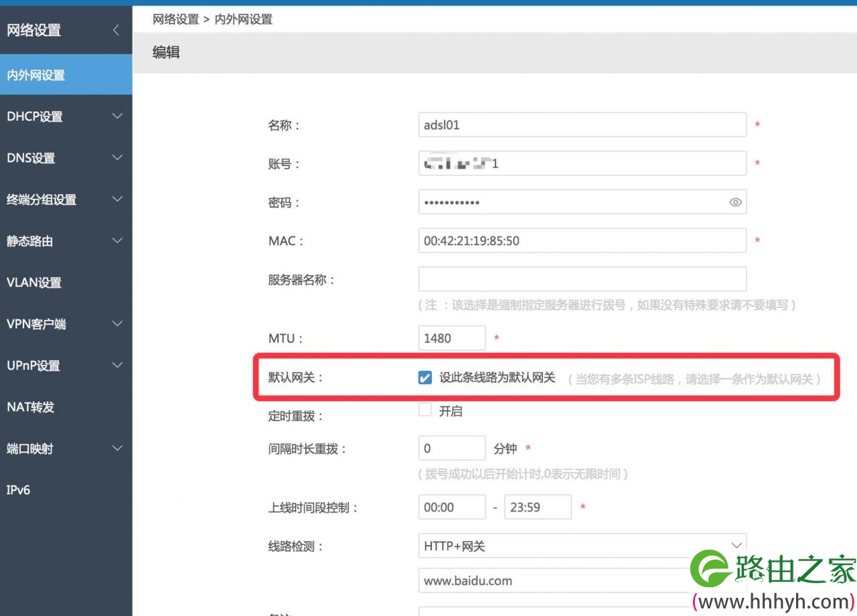Expand the DHCP设置 submenu chevron
The image size is (857, 616).
117,117
